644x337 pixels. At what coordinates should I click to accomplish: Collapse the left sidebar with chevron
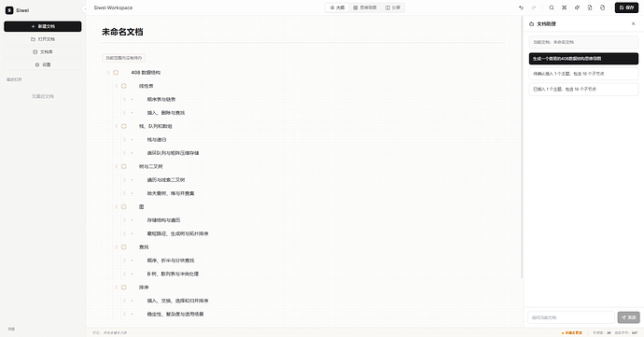pos(85,9)
